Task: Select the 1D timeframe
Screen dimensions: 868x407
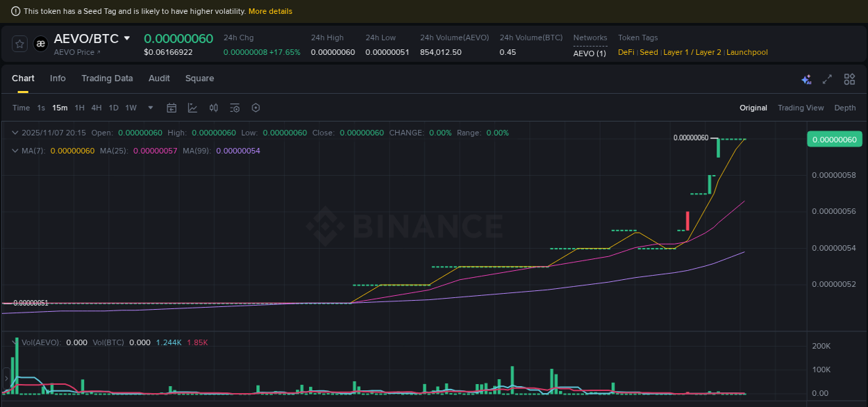Action: [113, 108]
